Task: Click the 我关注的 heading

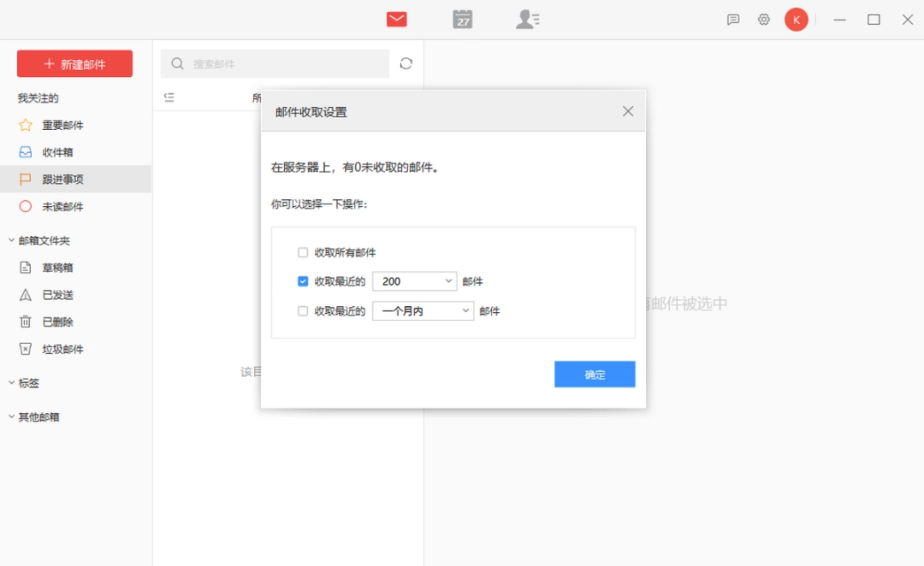Action: pyautogui.click(x=38, y=98)
